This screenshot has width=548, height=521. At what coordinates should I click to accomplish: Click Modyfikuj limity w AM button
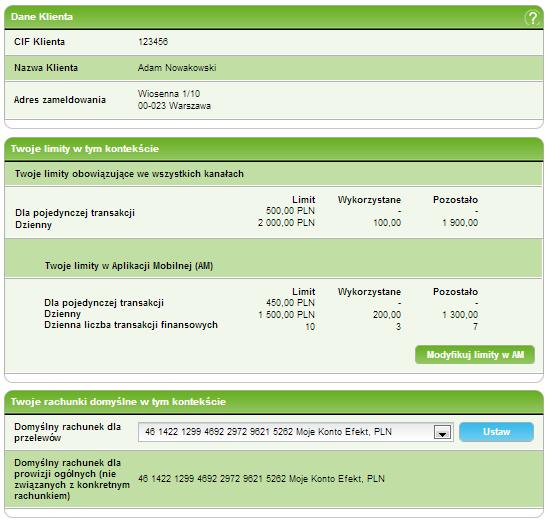[475, 355]
